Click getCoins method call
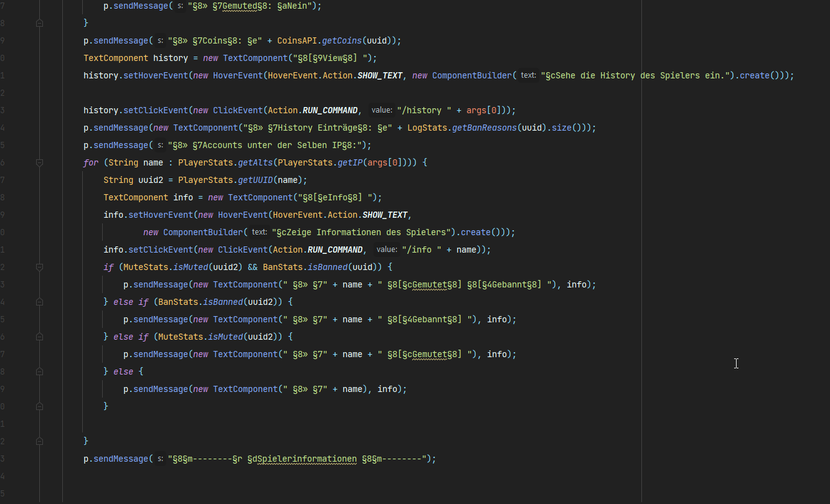Image resolution: width=830 pixels, height=504 pixels. click(x=342, y=40)
